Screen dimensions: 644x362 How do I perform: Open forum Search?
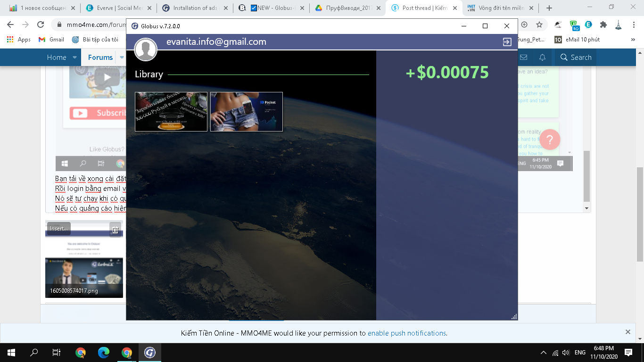coord(576,58)
